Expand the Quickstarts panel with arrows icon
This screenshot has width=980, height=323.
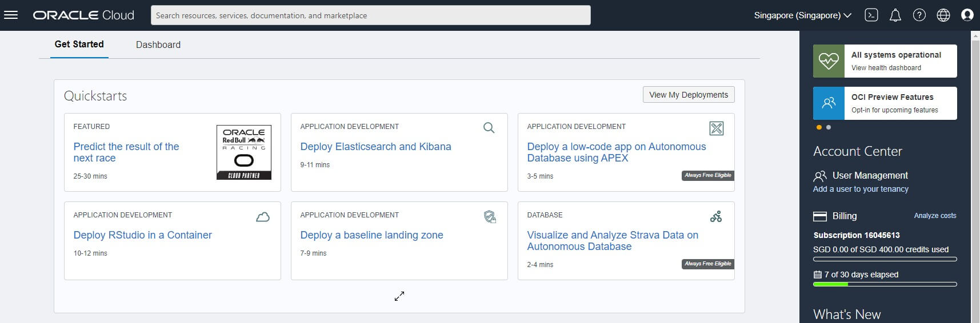tap(399, 296)
